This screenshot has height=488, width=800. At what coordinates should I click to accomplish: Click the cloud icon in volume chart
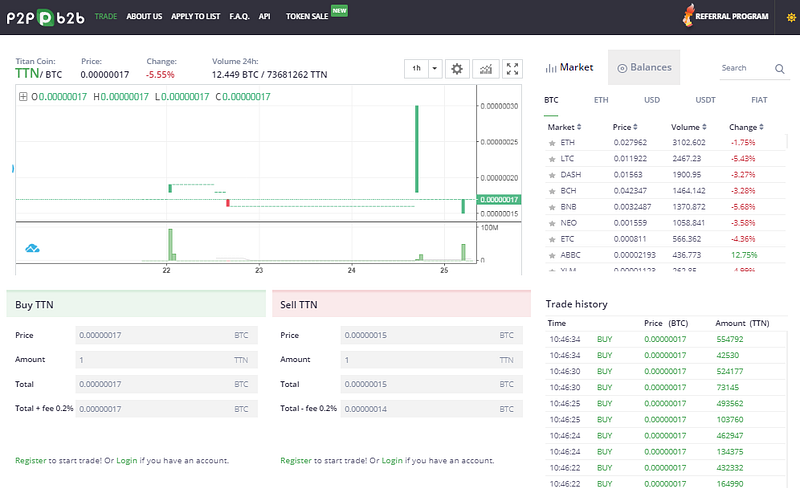(32, 249)
